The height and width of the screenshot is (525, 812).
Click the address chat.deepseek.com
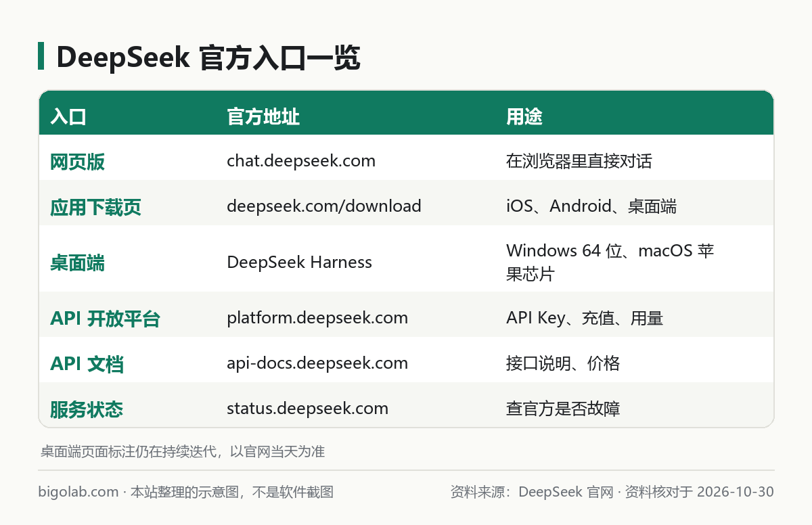(x=301, y=161)
